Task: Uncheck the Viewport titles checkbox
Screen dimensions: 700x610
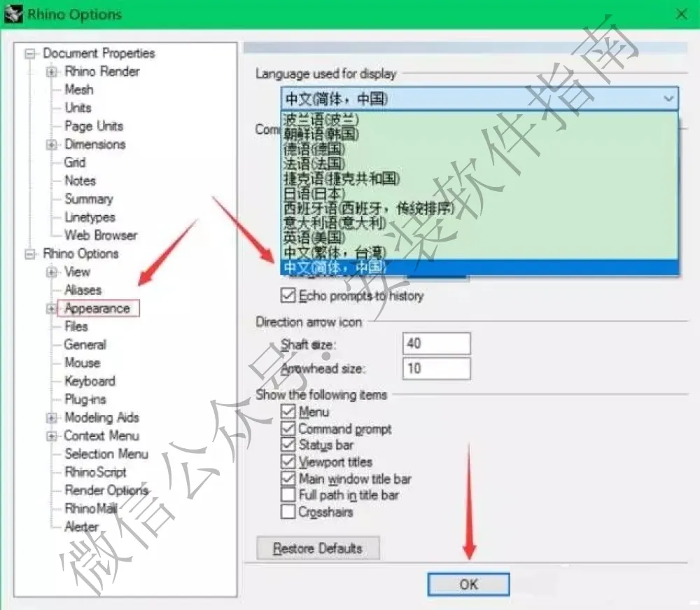Action: [288, 462]
